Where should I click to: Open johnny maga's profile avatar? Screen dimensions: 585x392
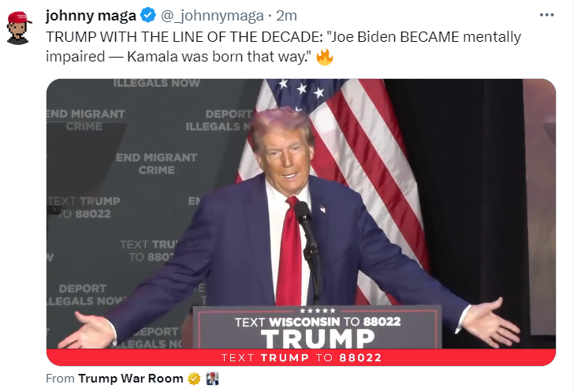coord(19,28)
